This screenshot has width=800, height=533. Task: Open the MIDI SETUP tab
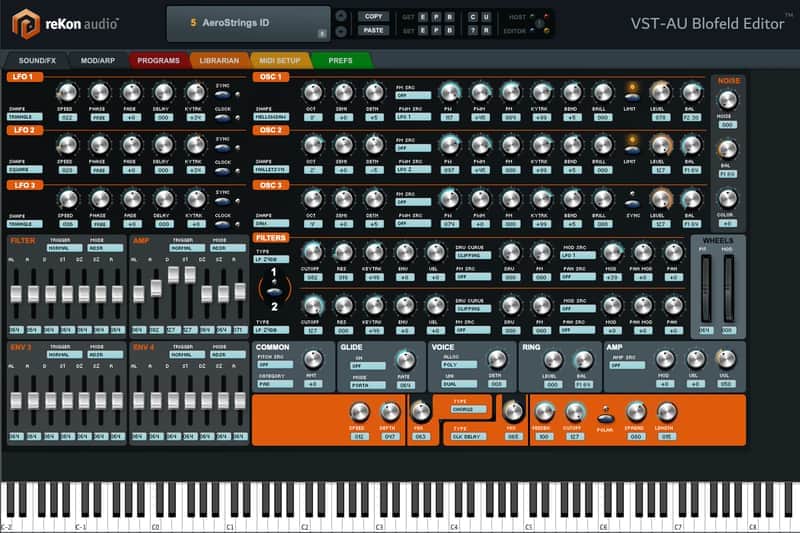(280, 60)
